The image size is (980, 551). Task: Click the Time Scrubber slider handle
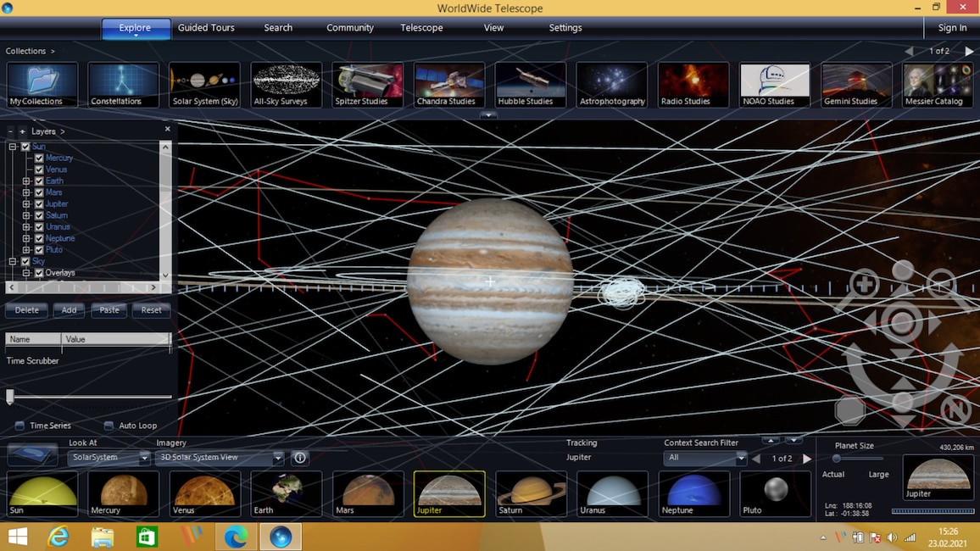coord(10,396)
